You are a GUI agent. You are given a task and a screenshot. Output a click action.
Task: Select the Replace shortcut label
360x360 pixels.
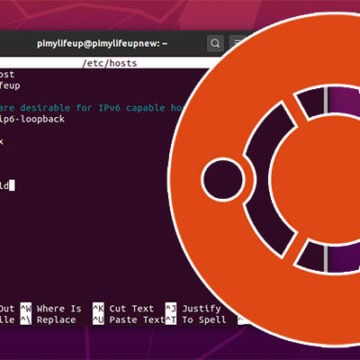tap(56, 320)
